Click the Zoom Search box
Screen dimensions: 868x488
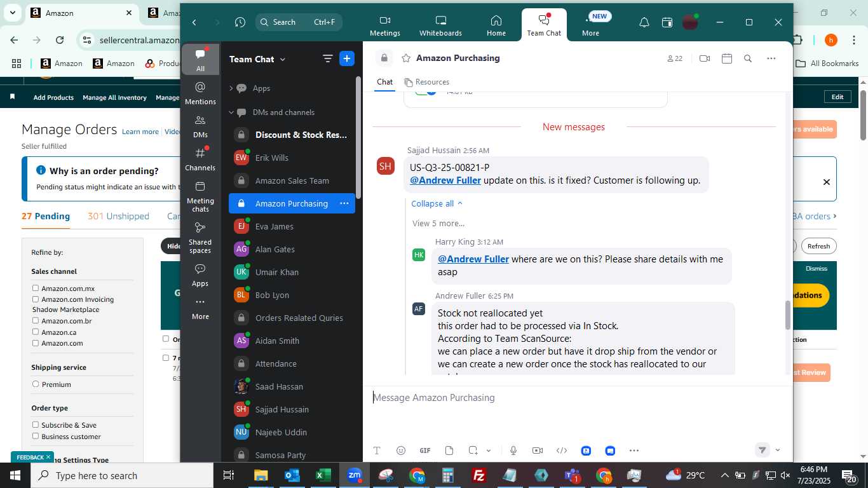pos(299,22)
